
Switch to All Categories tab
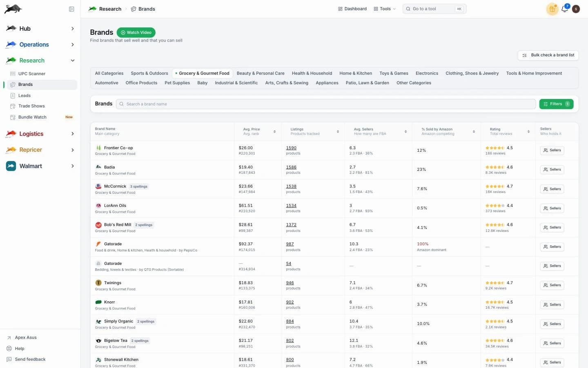pyautogui.click(x=109, y=73)
